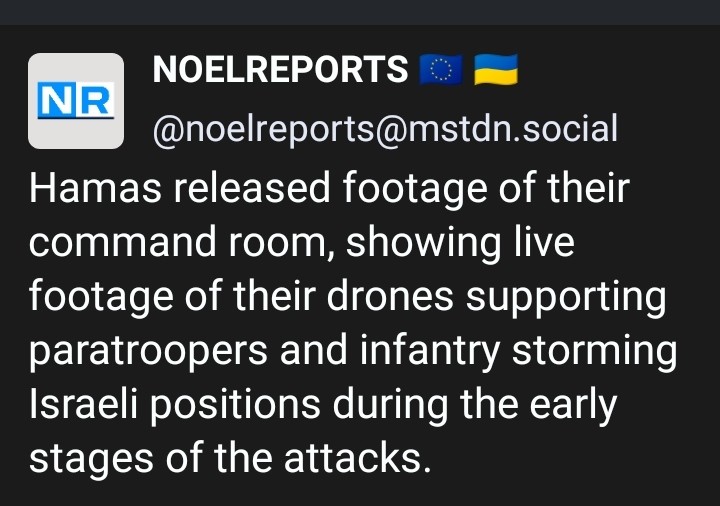
Task: Open the NR profile avatar
Action: [x=76, y=101]
